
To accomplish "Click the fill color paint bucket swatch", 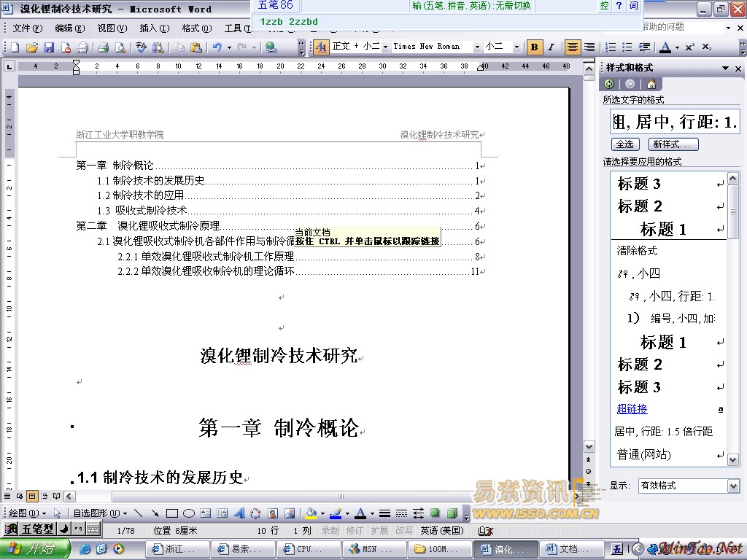I will click(x=311, y=513).
